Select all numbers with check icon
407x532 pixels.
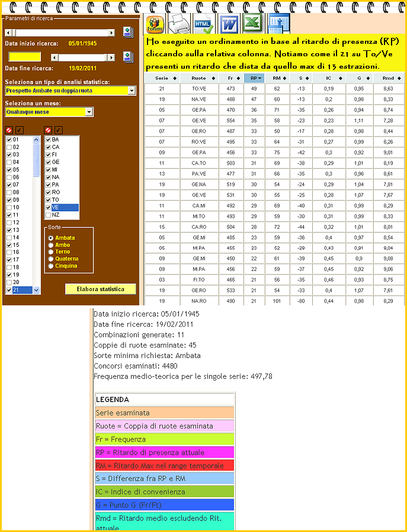click(20, 130)
